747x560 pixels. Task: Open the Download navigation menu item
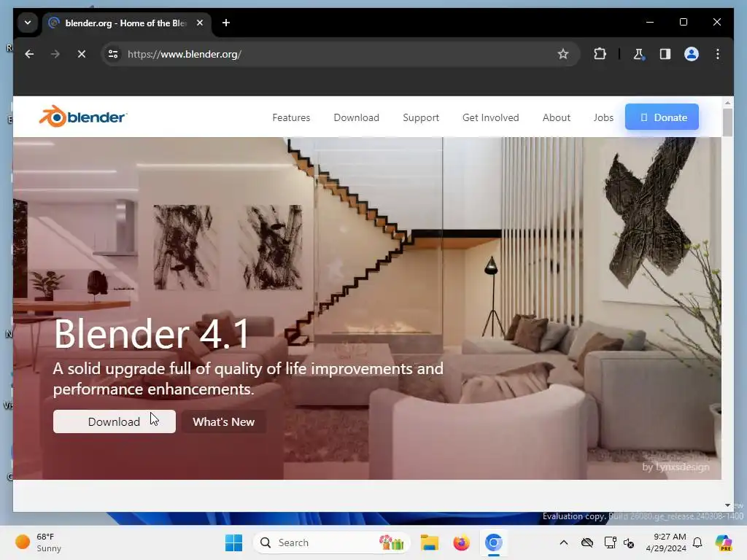tap(356, 117)
